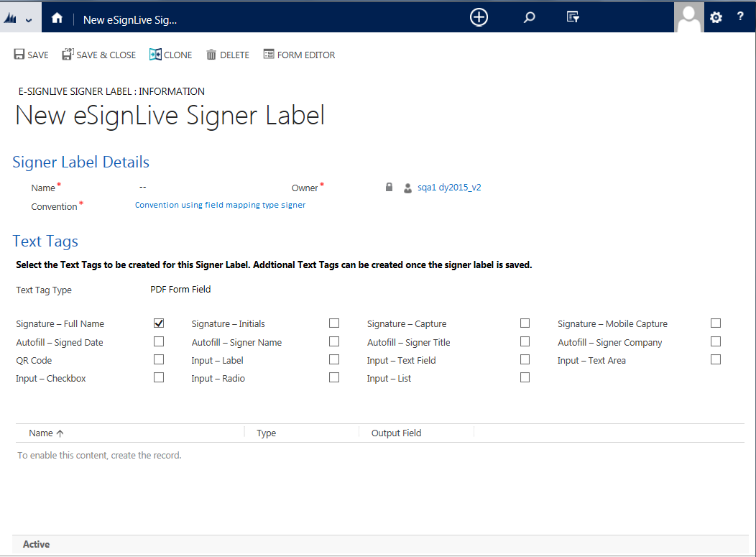756x557 pixels.
Task: Tick the QR Code checkbox
Action: [x=159, y=360]
